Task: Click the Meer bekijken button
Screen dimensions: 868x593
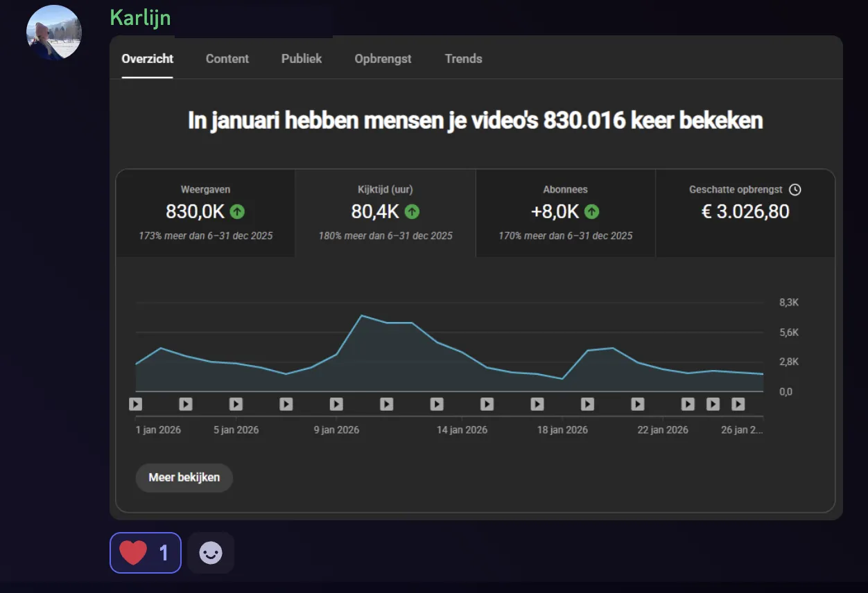Action: pos(184,477)
